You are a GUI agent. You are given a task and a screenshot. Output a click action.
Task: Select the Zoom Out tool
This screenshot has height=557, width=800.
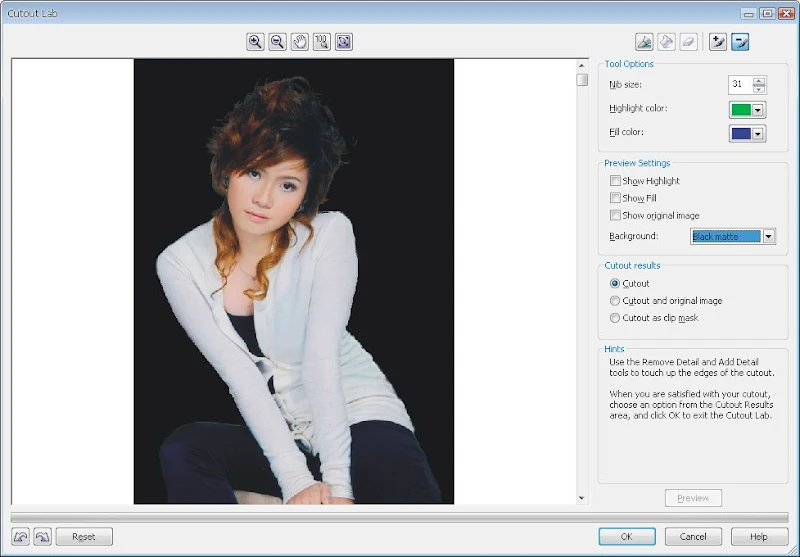coord(278,42)
